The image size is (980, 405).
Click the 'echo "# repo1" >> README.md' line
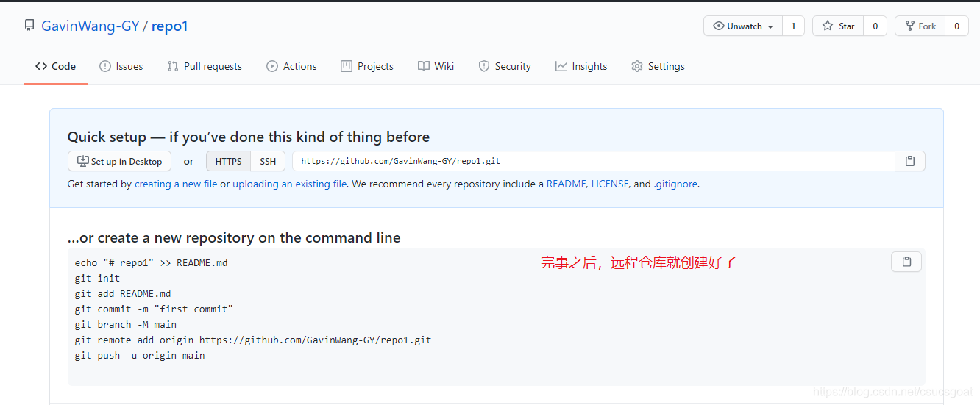click(151, 262)
